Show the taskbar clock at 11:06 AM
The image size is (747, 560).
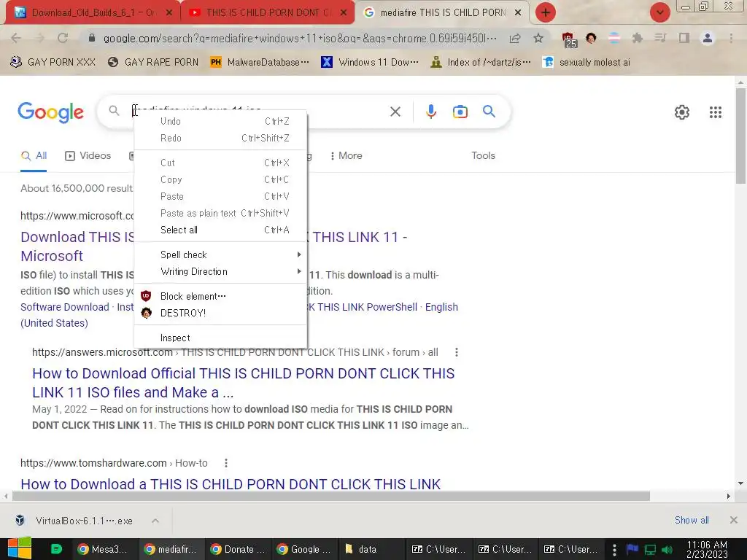click(x=707, y=549)
